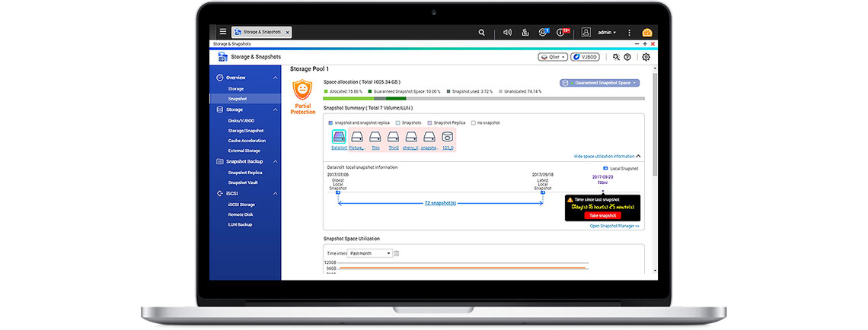Open Storage & Snapshots settings gear

[646, 57]
